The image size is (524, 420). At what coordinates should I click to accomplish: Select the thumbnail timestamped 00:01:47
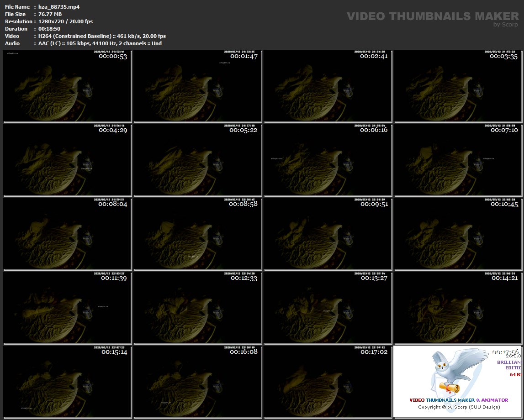tap(197, 86)
